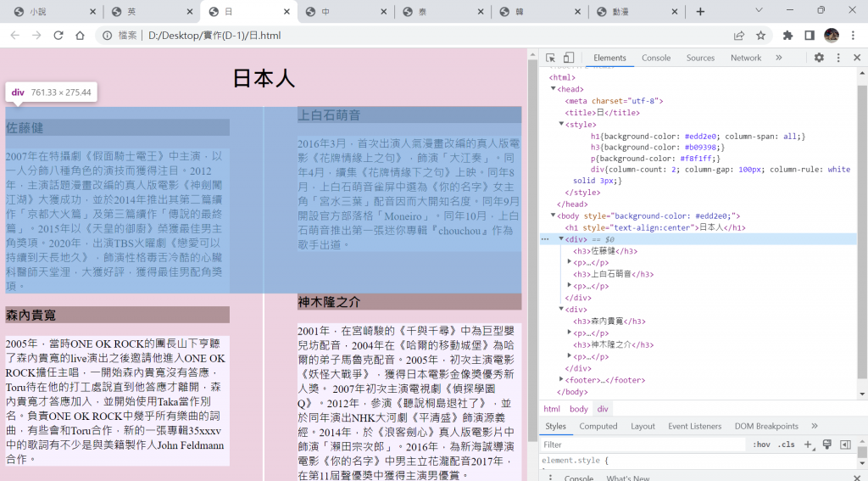Viewport: 868px width, 481px height.
Task: Close the DevTools panel
Action: [x=857, y=58]
